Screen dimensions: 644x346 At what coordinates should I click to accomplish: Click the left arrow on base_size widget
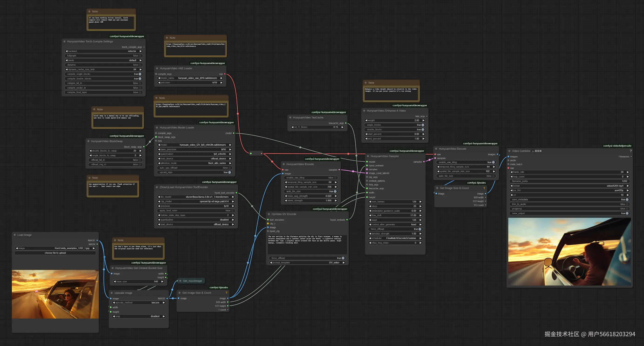tap(115, 282)
